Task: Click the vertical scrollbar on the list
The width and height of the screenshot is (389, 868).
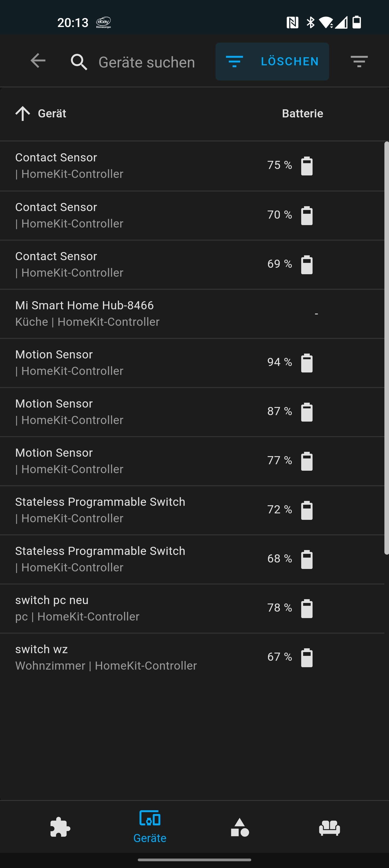Action: (387, 348)
